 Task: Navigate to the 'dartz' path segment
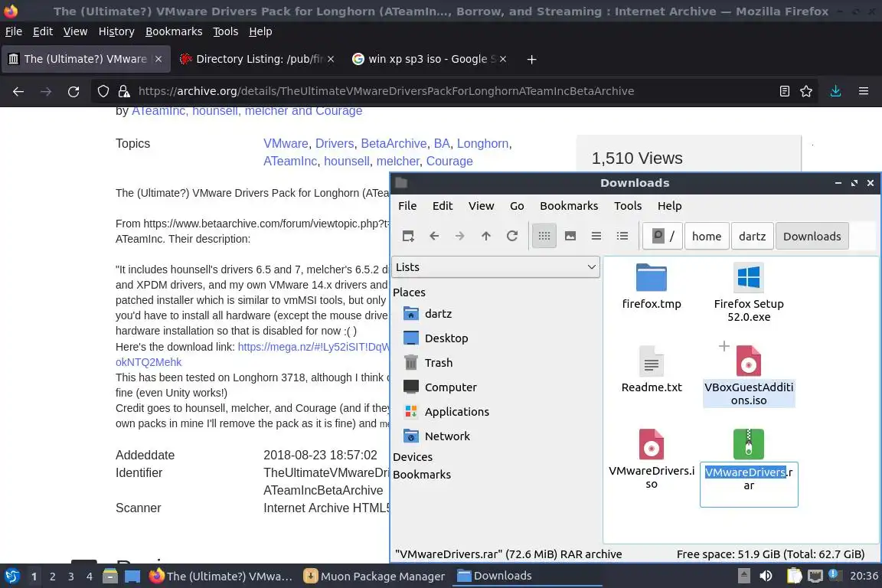(x=752, y=236)
